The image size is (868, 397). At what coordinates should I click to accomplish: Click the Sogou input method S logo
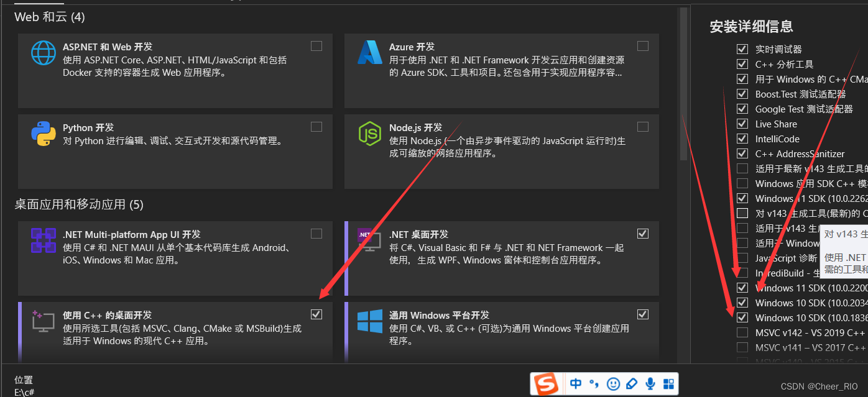(x=547, y=384)
